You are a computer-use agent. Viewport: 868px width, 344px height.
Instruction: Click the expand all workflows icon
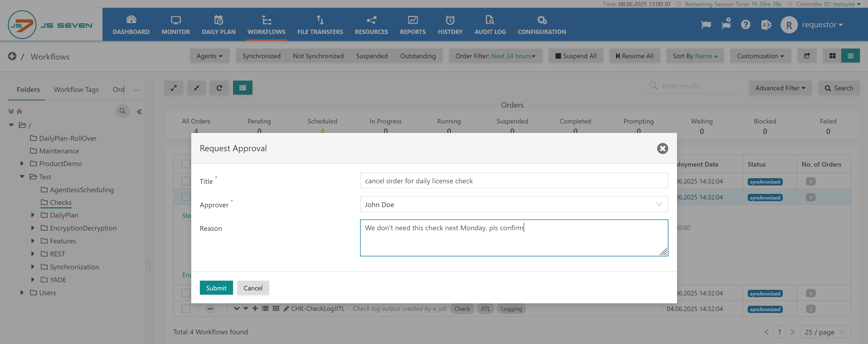click(x=173, y=88)
